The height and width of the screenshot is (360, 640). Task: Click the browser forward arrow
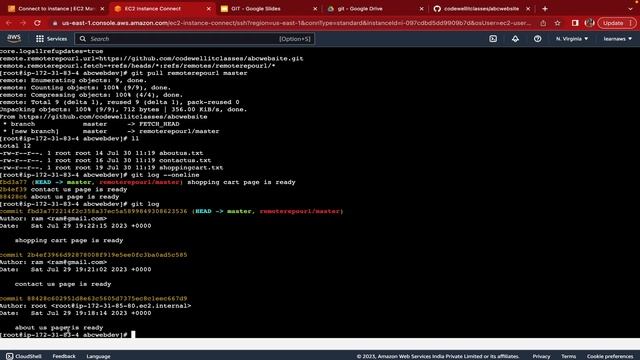[x=23, y=23]
